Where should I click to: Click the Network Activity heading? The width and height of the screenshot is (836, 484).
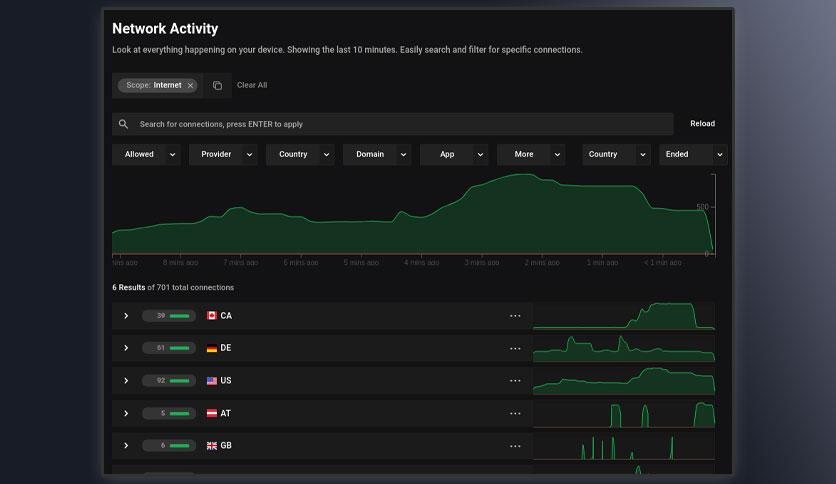click(x=165, y=29)
